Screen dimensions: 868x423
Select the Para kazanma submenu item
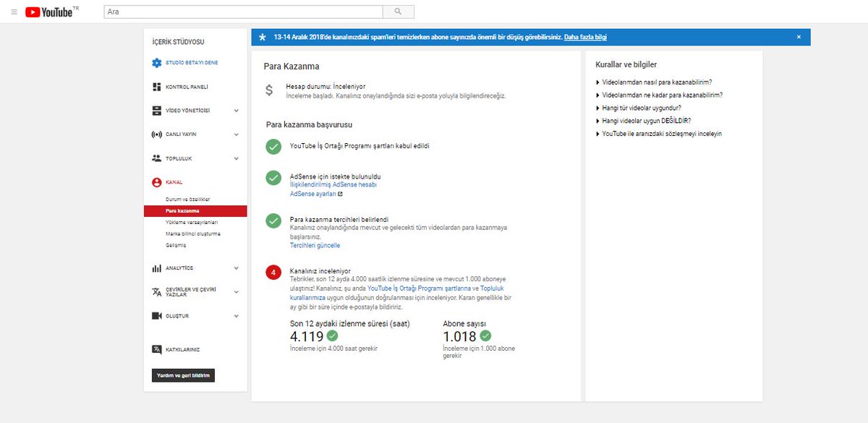(195, 210)
